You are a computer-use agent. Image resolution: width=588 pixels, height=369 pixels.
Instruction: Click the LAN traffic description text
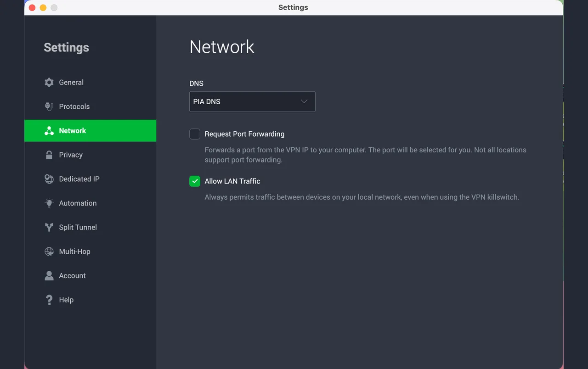(362, 197)
